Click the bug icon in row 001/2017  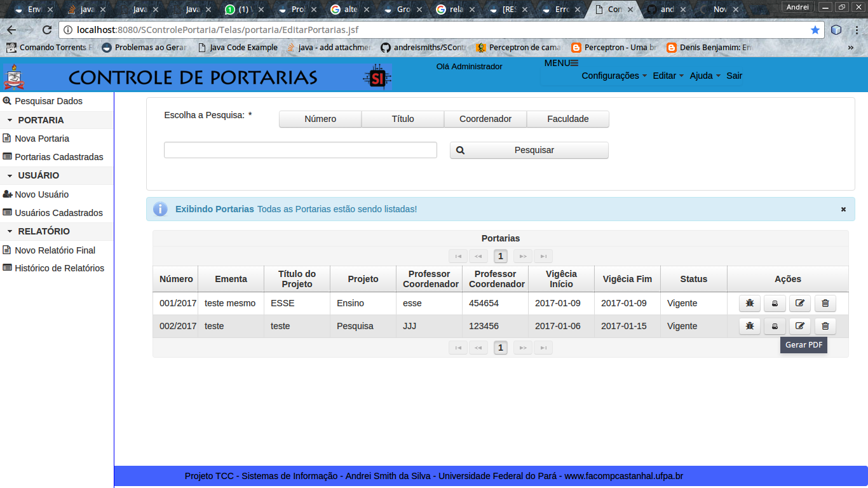(750, 303)
